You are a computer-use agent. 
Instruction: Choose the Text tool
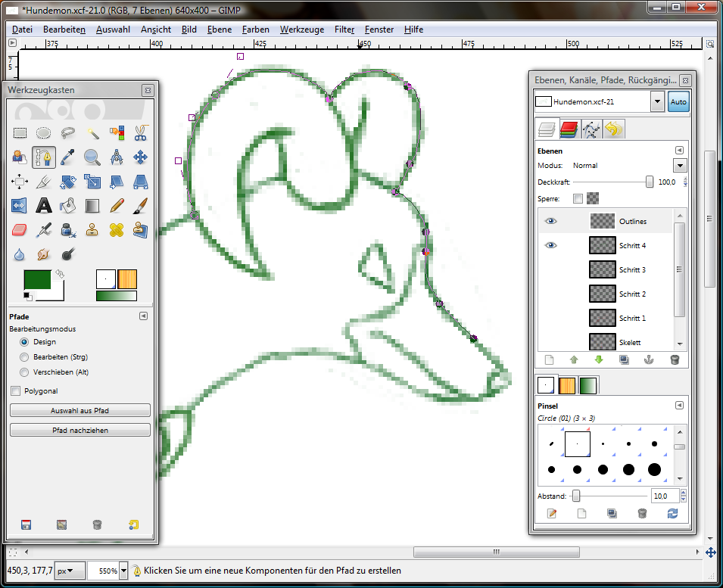[x=44, y=206]
